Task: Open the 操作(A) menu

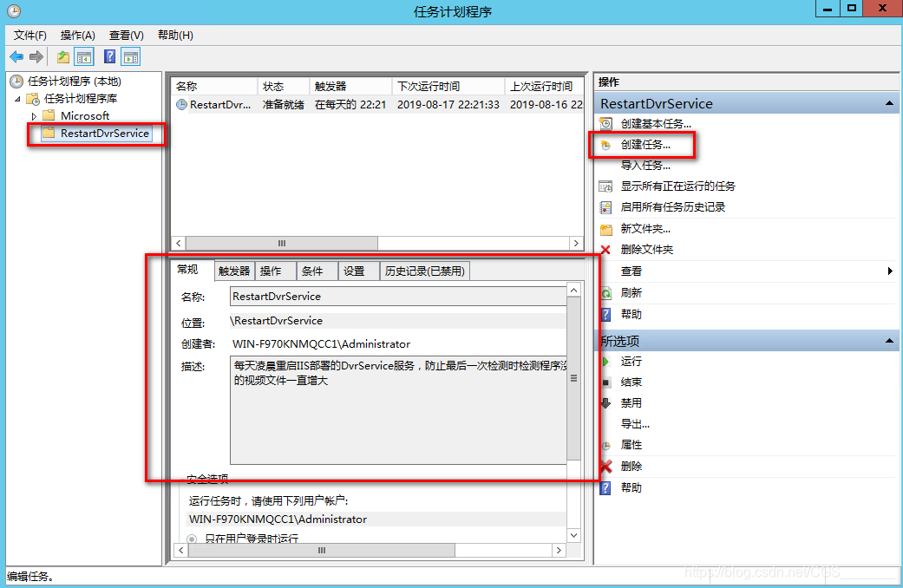Action: coord(77,35)
